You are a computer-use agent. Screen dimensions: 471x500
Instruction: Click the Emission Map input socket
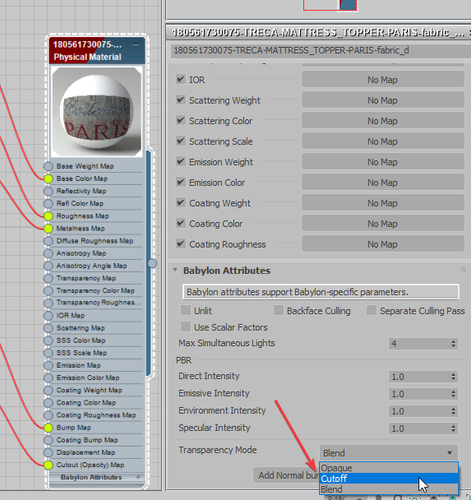pos(48,365)
